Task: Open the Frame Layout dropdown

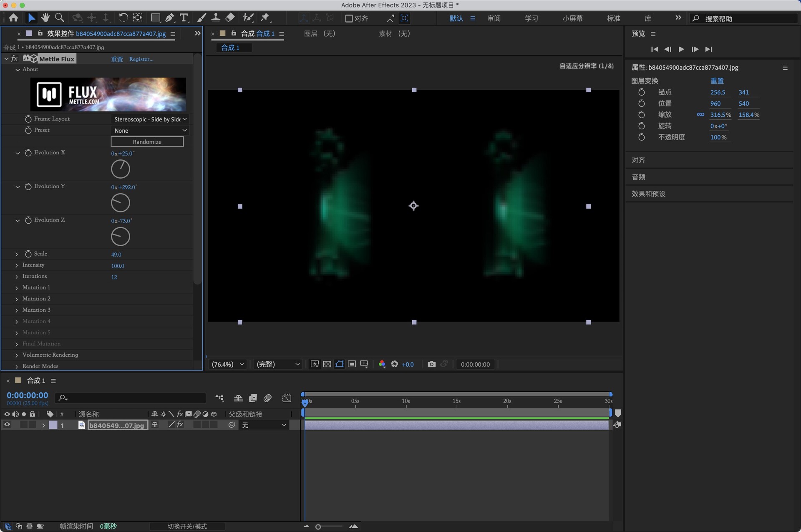Action: pos(150,119)
